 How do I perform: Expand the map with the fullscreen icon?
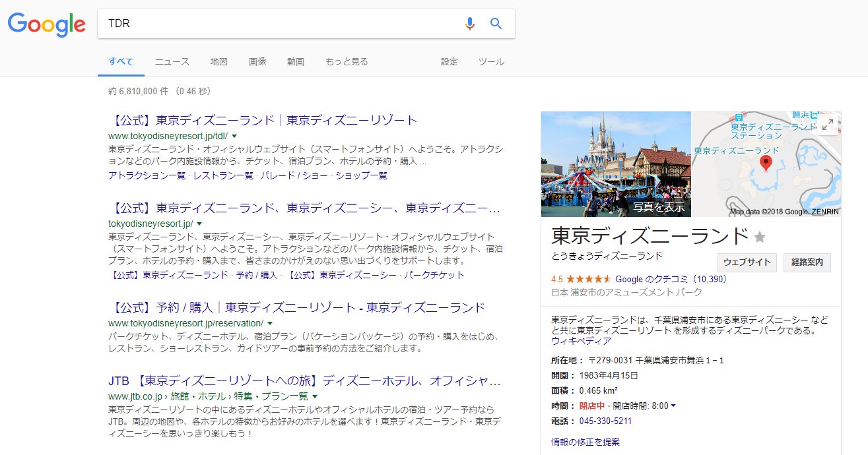(x=828, y=125)
